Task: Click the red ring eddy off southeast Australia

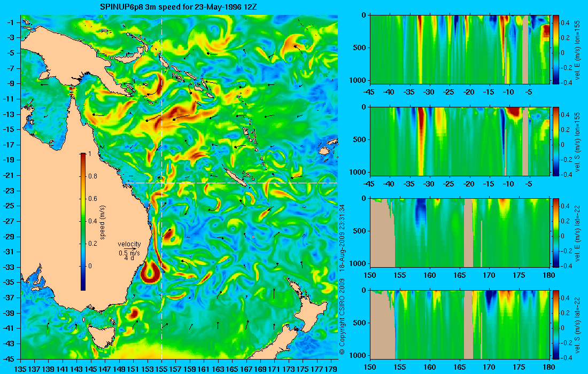Action: [x=150, y=274]
